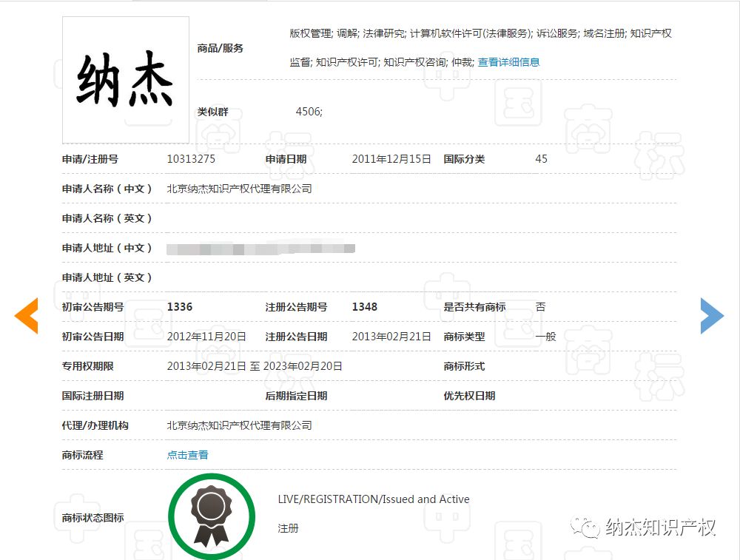Click the blurred applicant address field
The height and width of the screenshot is (560, 740).
[x=259, y=247]
